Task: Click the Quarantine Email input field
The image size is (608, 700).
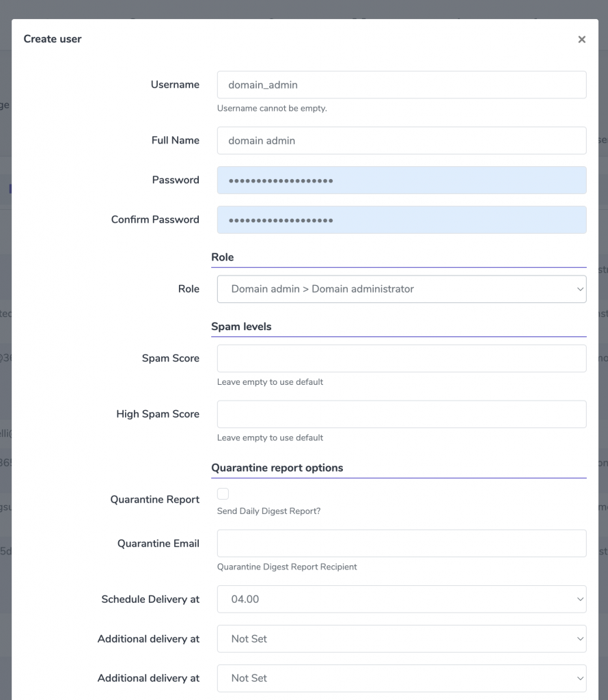Action: (x=402, y=543)
